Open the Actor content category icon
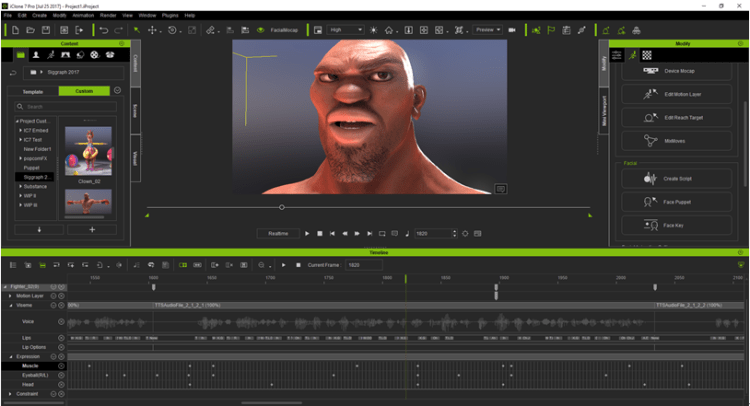 tap(36, 55)
